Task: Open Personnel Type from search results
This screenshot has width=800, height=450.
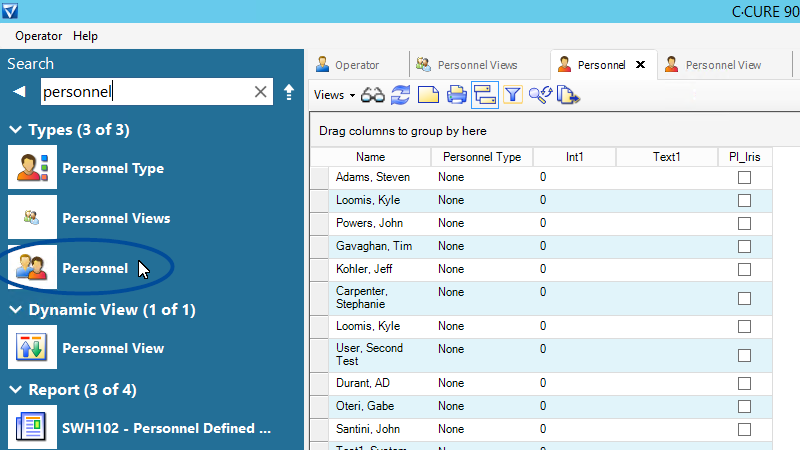Action: point(113,168)
